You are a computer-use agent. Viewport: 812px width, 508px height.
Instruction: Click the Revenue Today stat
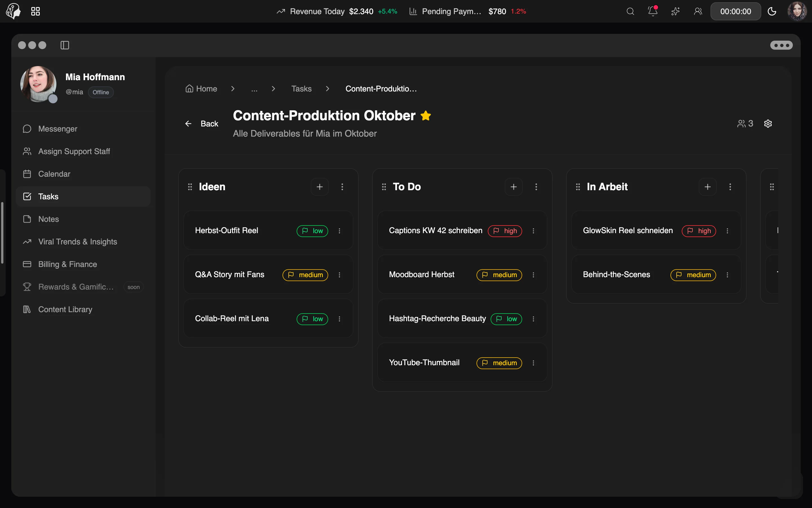click(337, 11)
